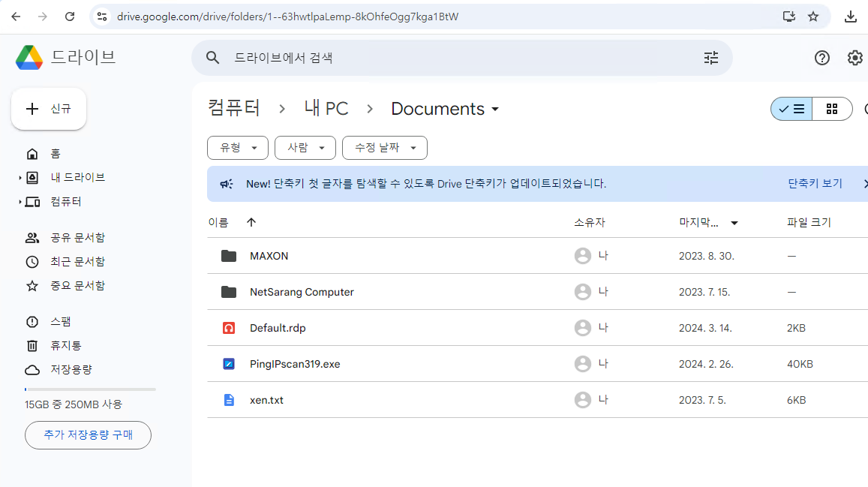The width and height of the screenshot is (868, 487).
Task: Click the storage usage progress bar
Action: click(x=90, y=389)
